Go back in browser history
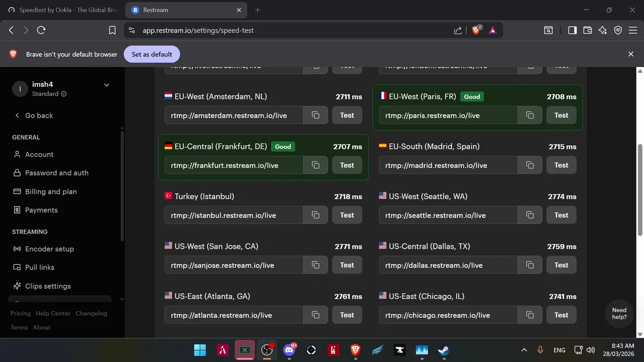 11,30
